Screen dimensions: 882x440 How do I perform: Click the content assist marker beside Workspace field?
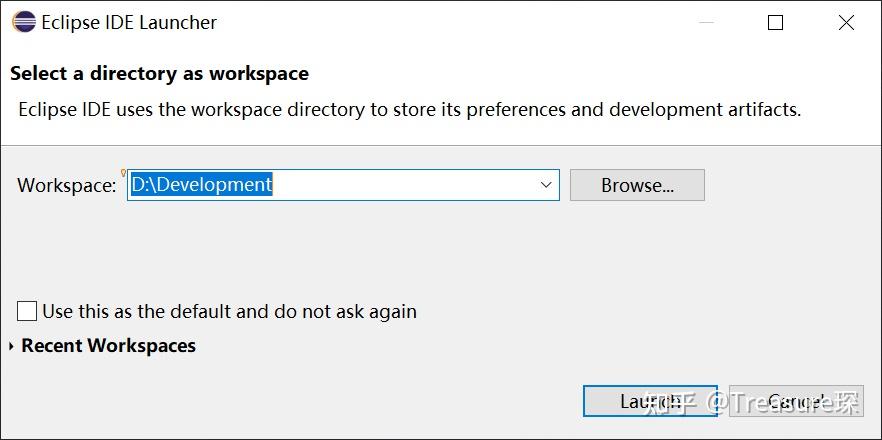(x=124, y=173)
